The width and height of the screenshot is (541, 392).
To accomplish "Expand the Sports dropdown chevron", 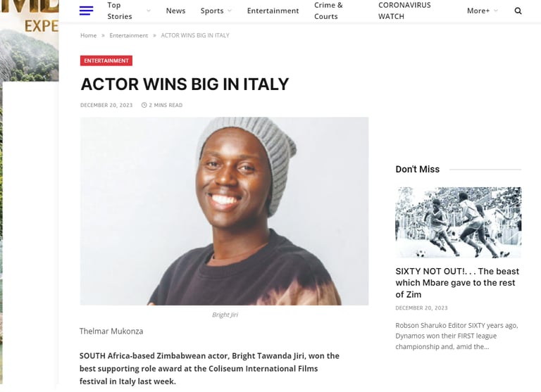I will click(x=230, y=11).
